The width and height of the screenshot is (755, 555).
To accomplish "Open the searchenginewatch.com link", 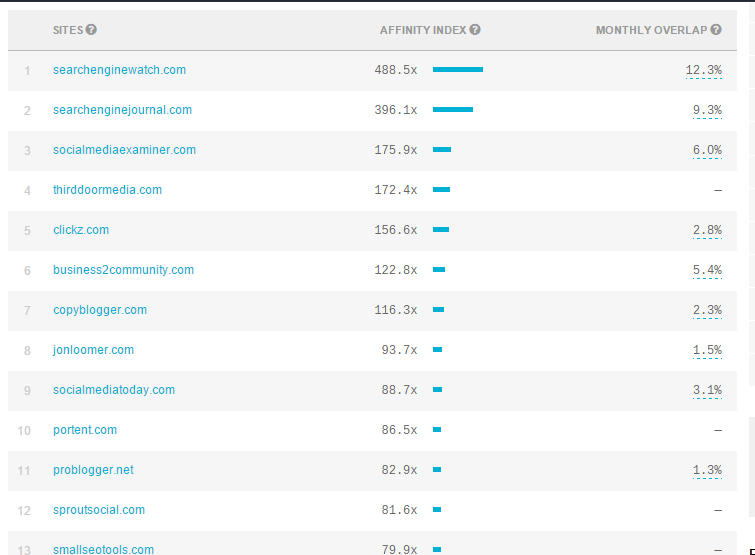I will pyautogui.click(x=119, y=70).
